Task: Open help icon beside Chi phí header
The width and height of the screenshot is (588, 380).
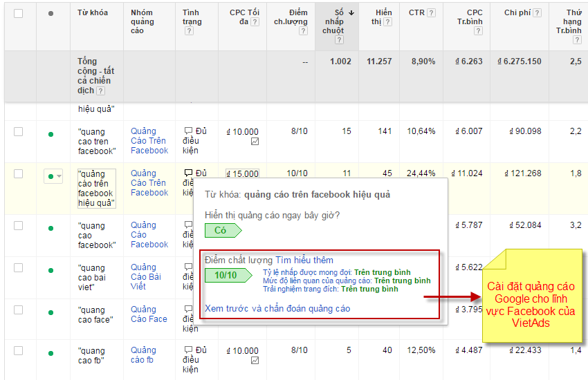Action: (537, 12)
